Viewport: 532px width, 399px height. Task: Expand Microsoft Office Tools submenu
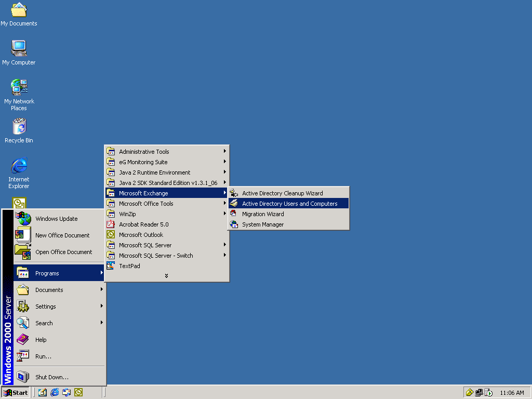(167, 204)
